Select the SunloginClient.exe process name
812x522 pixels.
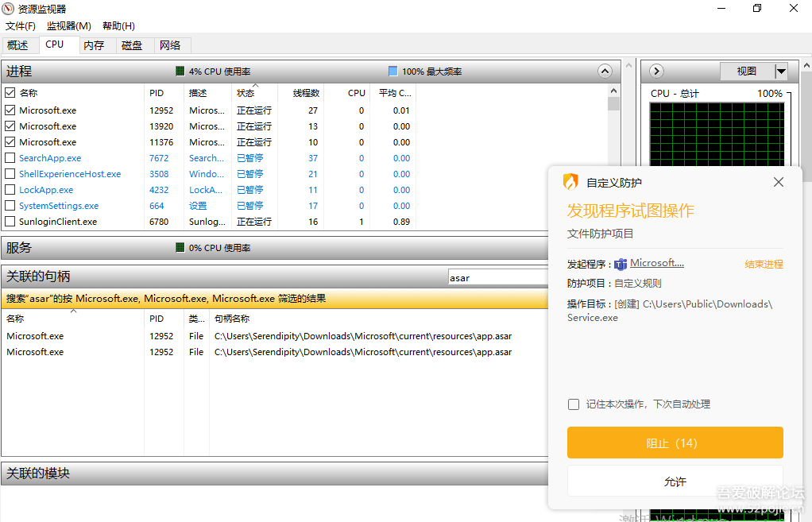pos(58,222)
